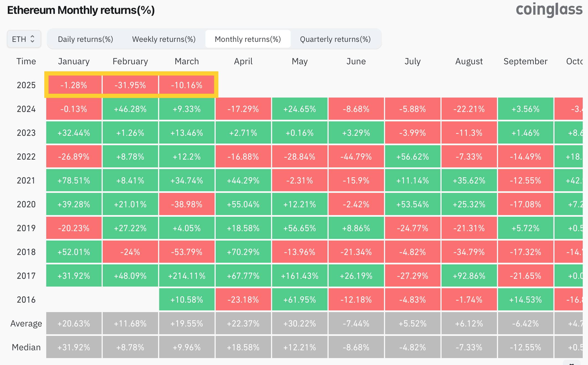Click the Median row label

coord(26,347)
